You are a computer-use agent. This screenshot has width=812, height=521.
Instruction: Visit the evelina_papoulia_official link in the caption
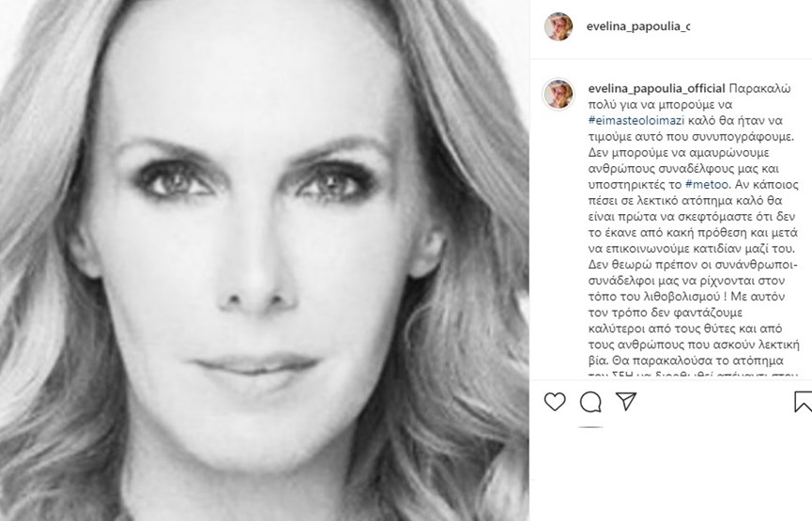point(656,88)
